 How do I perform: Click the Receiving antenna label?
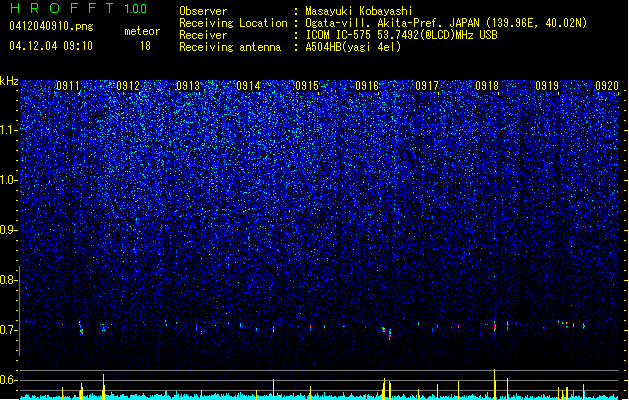pos(230,47)
